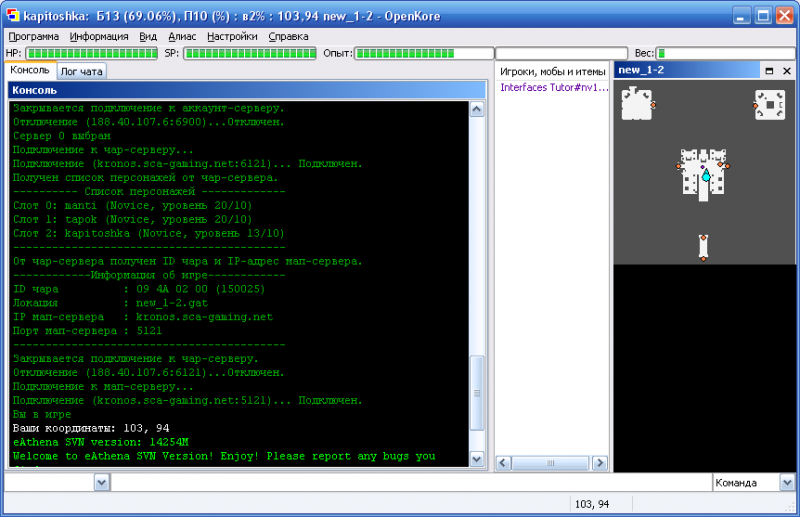Click the 'Вы в игре' console line
800x517 pixels.
(x=42, y=414)
